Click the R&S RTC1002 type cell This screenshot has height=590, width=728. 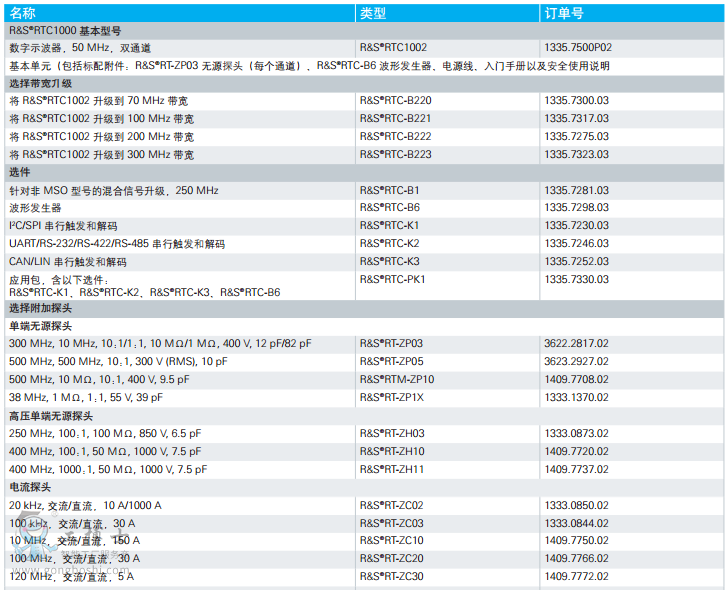point(393,47)
